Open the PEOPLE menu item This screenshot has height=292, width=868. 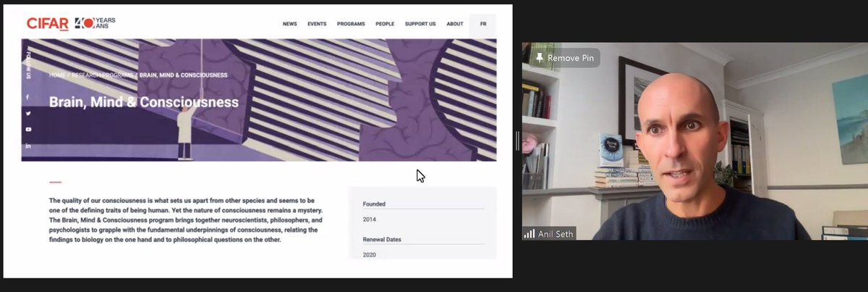(x=385, y=24)
